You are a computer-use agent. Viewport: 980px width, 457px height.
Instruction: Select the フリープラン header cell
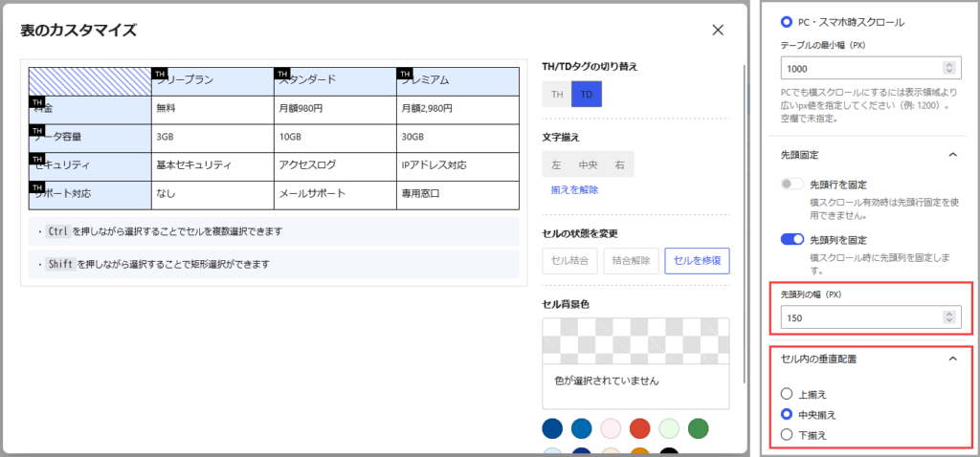(x=212, y=82)
